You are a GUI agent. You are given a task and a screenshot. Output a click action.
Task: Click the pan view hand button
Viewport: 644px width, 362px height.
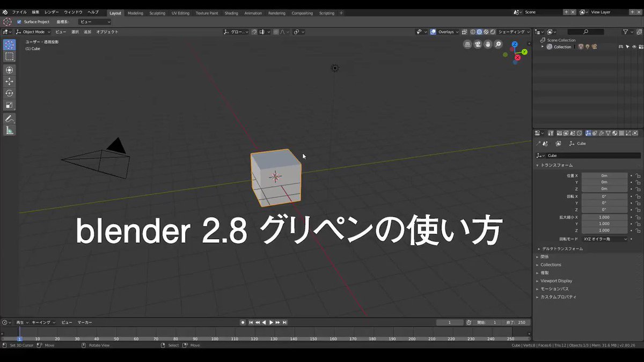[x=488, y=45]
